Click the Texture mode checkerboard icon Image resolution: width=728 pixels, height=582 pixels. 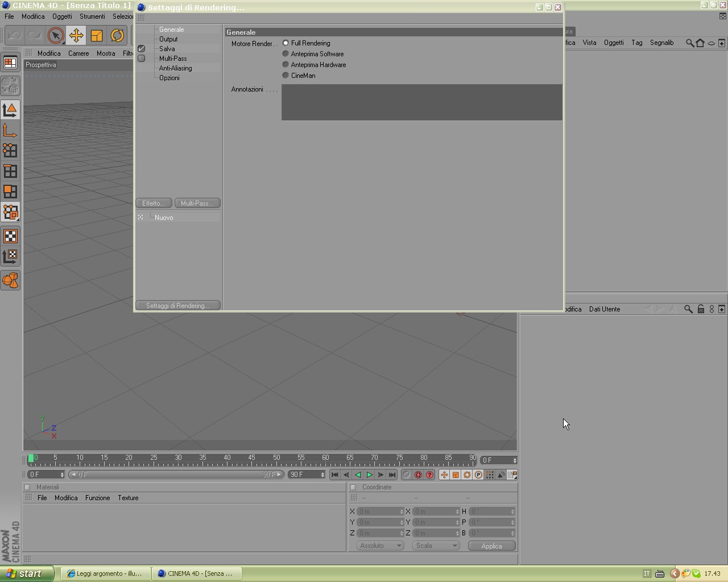(10, 236)
